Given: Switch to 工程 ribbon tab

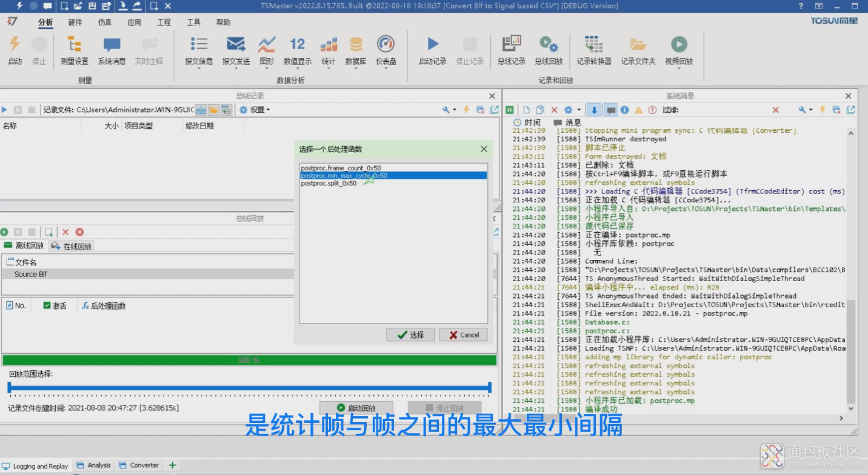Looking at the screenshot, I should (x=164, y=22).
